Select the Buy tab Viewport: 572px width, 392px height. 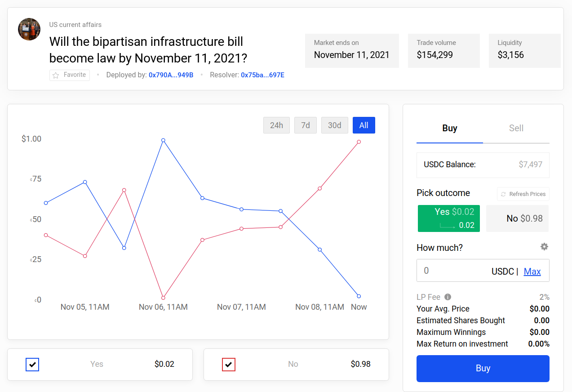[x=449, y=128]
